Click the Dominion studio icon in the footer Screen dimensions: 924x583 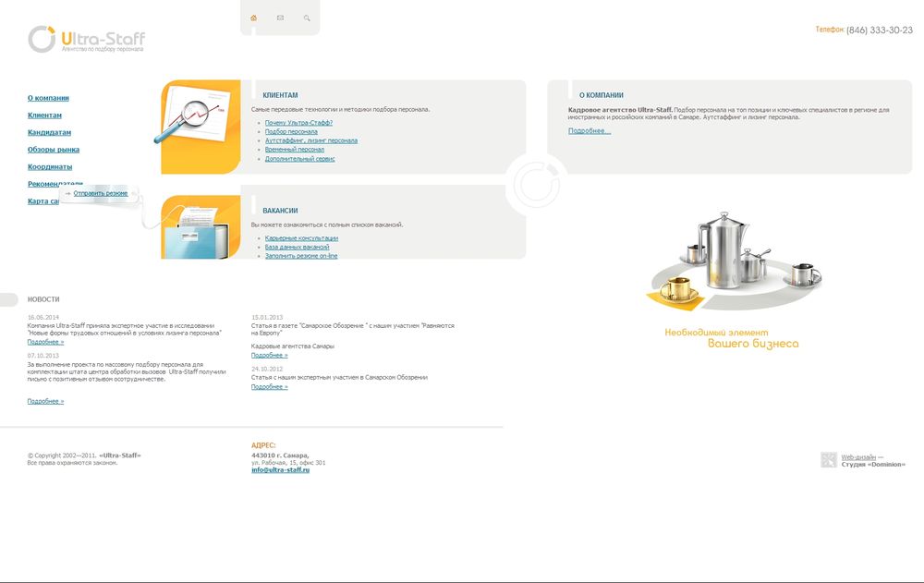(828, 460)
